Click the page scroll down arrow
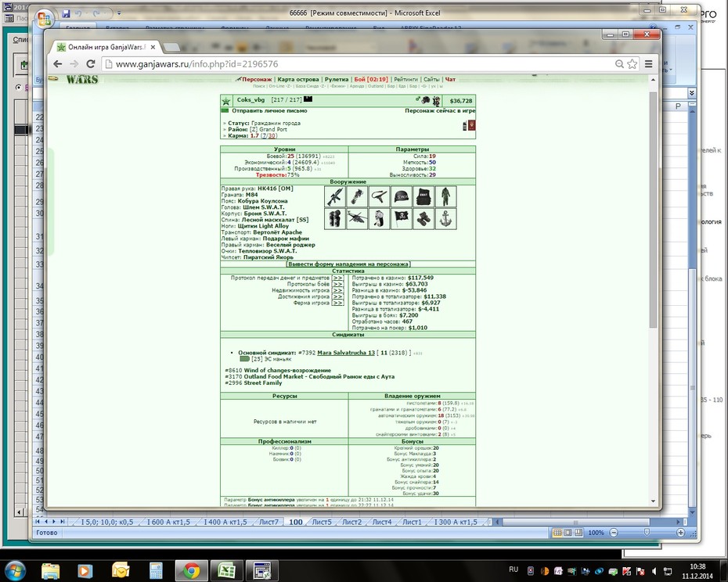728x582 pixels. 654,501
